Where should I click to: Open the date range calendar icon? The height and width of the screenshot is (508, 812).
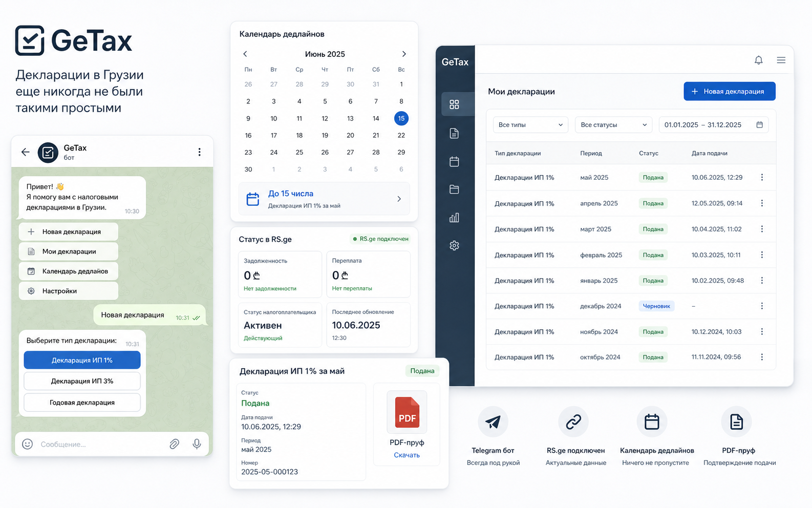point(759,124)
